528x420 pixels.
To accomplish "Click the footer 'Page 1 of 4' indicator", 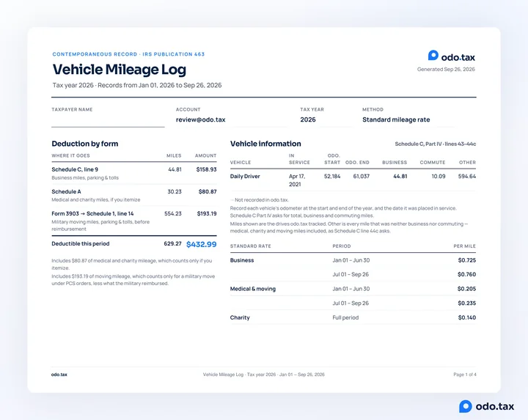I will tap(465, 375).
